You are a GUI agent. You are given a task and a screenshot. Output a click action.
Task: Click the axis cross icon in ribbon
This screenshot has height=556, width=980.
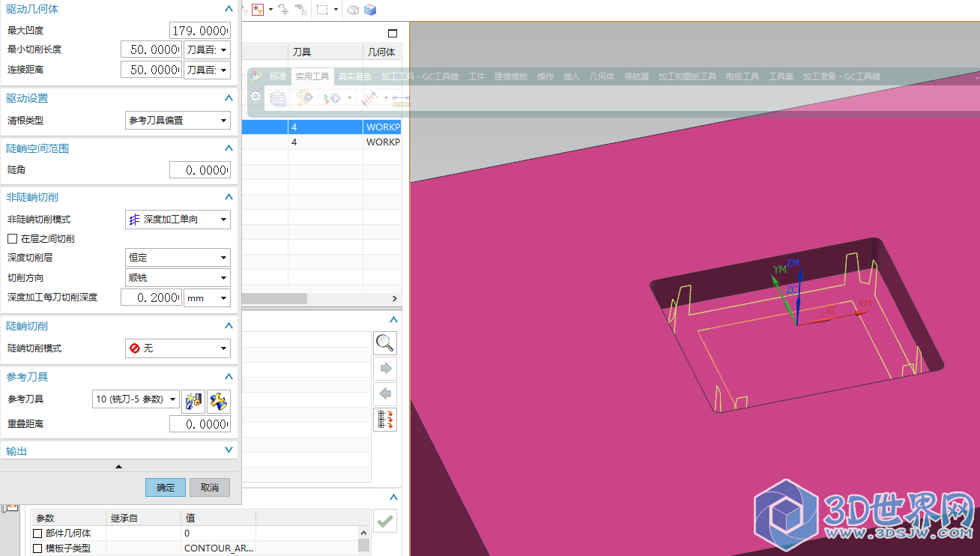[x=368, y=98]
